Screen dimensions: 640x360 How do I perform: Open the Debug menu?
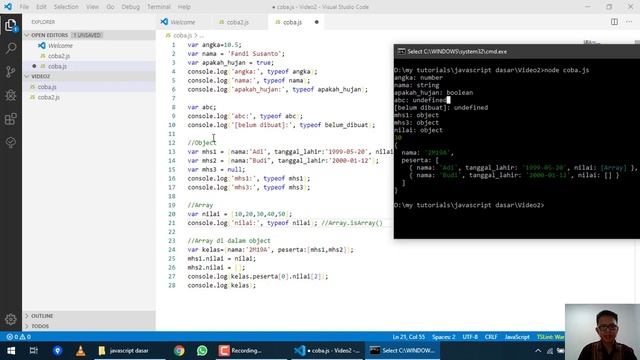[x=131, y=7]
